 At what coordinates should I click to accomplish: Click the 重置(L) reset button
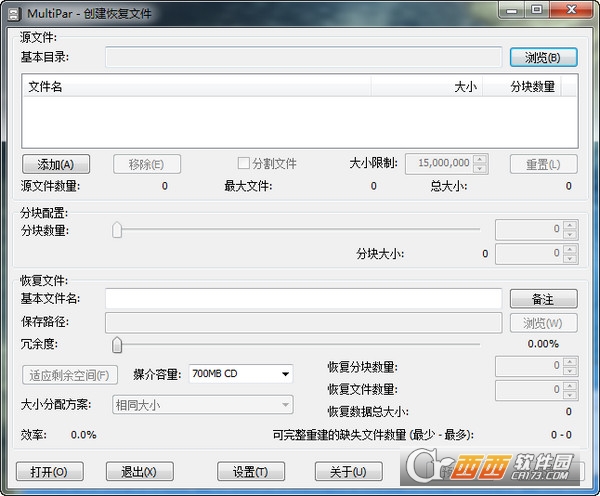click(x=543, y=164)
